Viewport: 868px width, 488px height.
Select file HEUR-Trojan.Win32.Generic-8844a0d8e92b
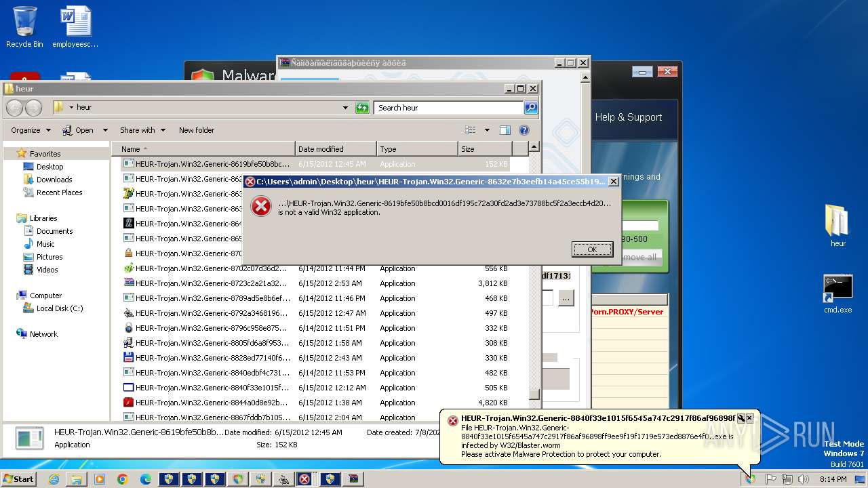coord(315,403)
